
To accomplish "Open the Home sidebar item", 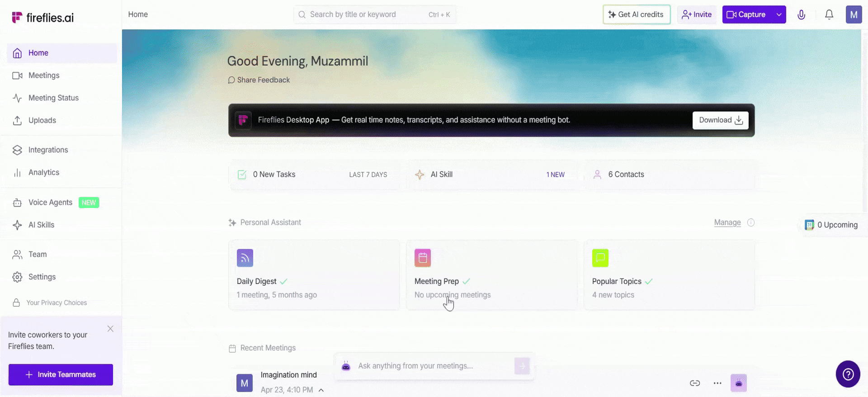I will pyautogui.click(x=62, y=53).
